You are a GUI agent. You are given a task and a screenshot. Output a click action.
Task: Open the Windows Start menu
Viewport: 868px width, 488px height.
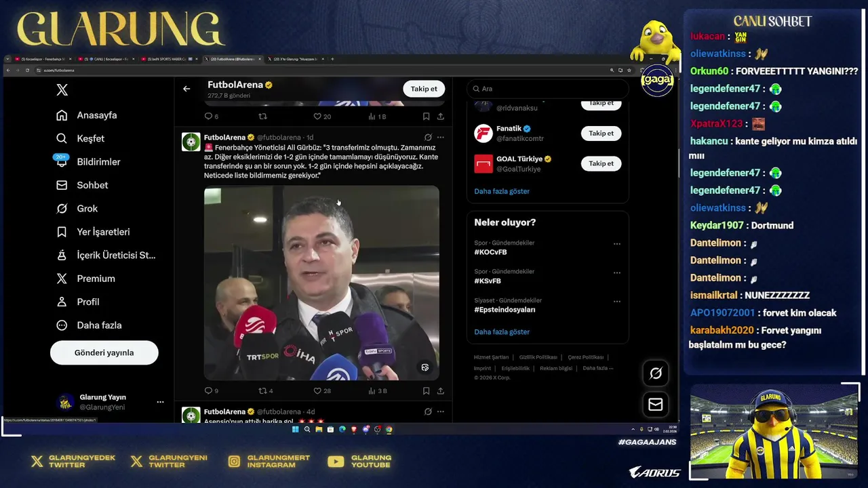point(296,429)
